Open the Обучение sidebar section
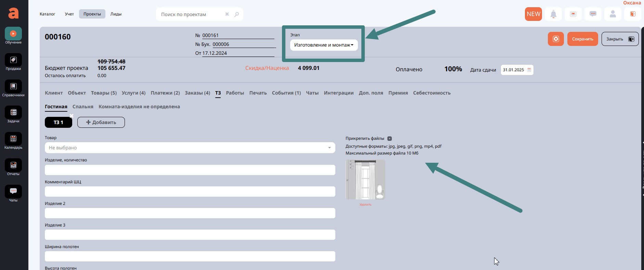Screen dimensions: 644x270 tap(13, 34)
